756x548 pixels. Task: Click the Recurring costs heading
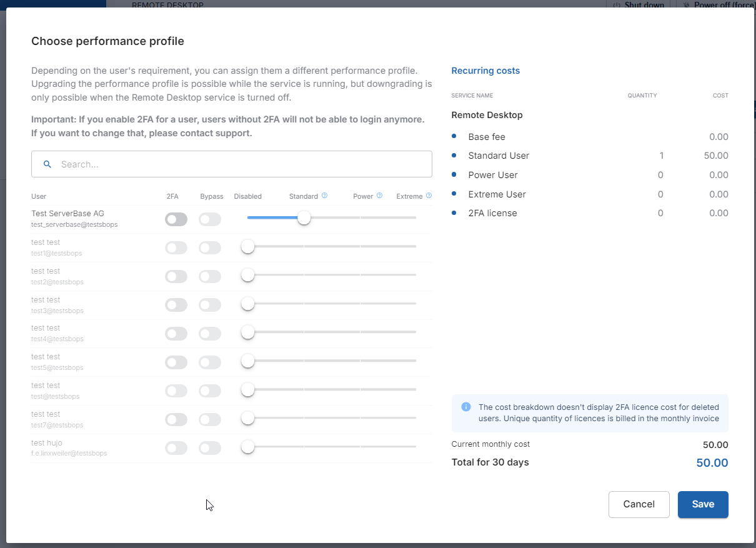(485, 71)
